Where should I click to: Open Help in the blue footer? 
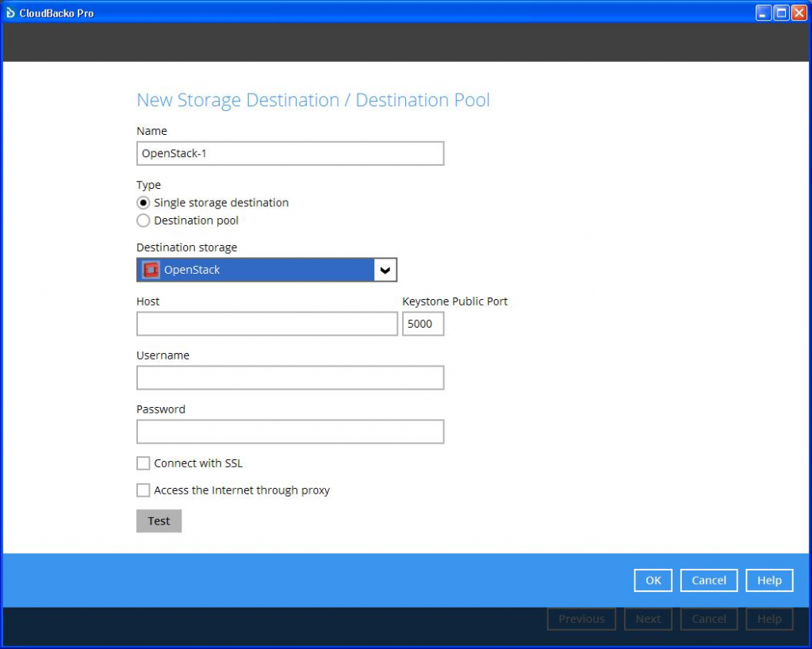point(769,580)
